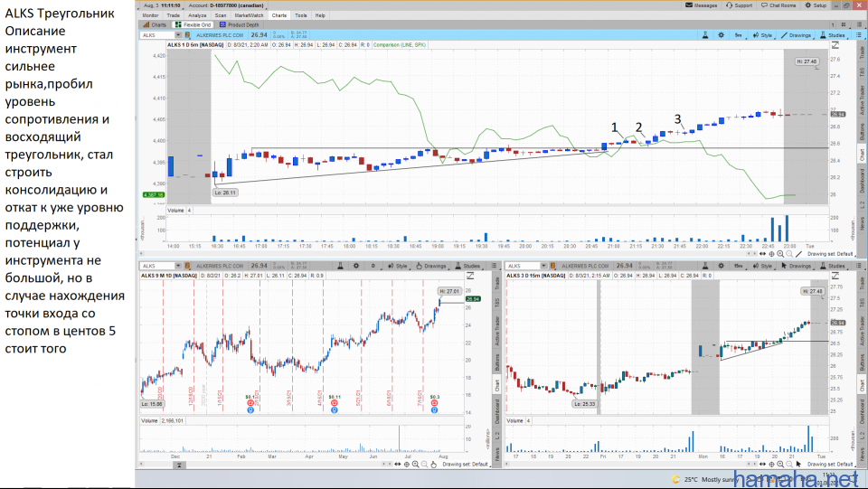The width and height of the screenshot is (868, 489).
Task: Open the Support link in top bar
Action: [x=740, y=5]
